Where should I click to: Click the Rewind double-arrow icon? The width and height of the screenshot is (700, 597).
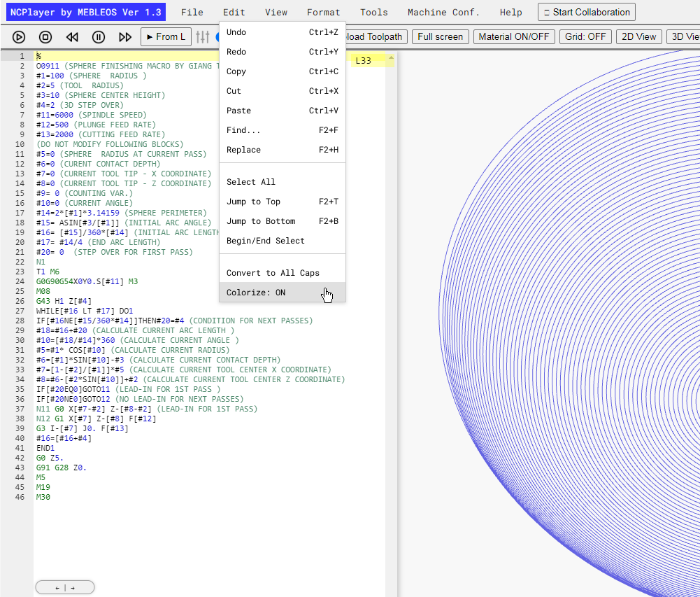(x=72, y=37)
